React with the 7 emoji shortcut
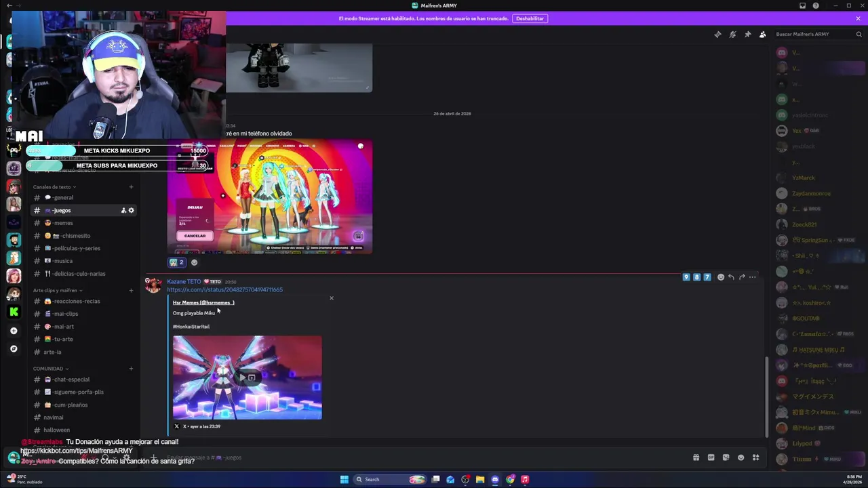Viewport: 868px width, 488px height. (x=707, y=277)
